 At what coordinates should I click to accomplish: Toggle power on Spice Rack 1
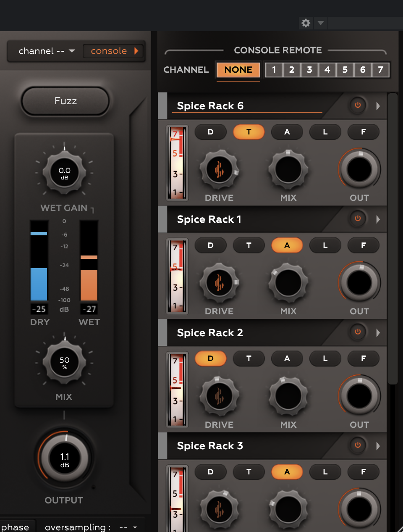click(x=358, y=219)
